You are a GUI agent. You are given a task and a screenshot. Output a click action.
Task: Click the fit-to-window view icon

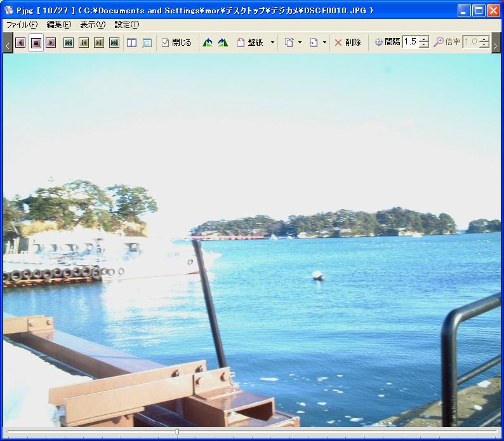[x=147, y=43]
